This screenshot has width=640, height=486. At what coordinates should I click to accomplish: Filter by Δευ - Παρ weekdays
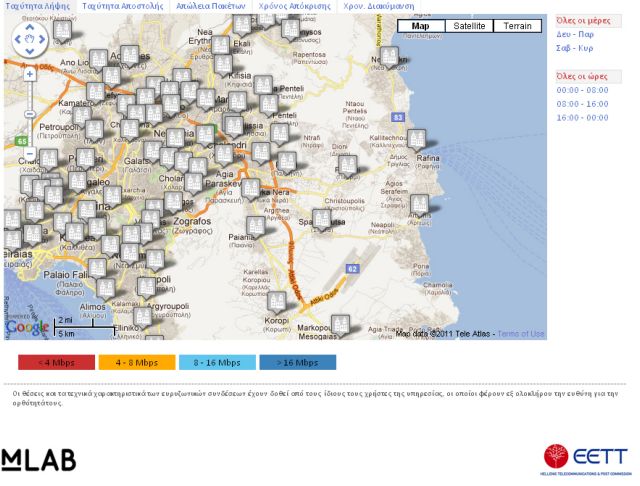point(575,34)
